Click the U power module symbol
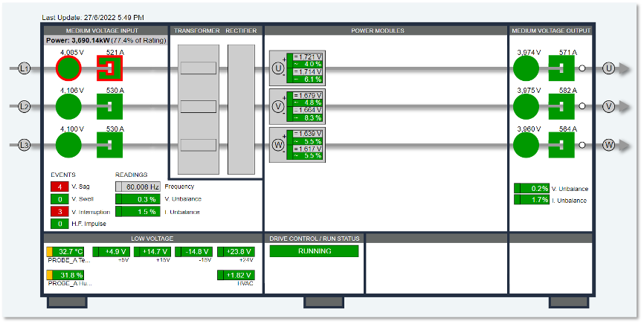 (278, 68)
